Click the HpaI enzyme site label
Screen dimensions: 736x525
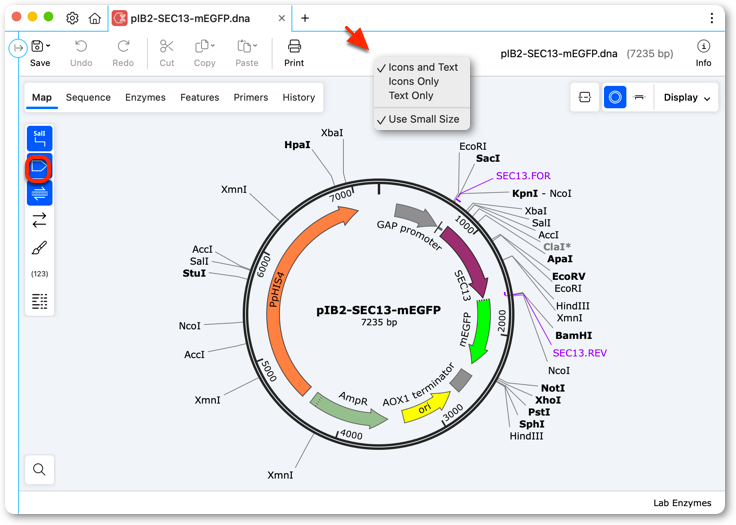click(297, 145)
